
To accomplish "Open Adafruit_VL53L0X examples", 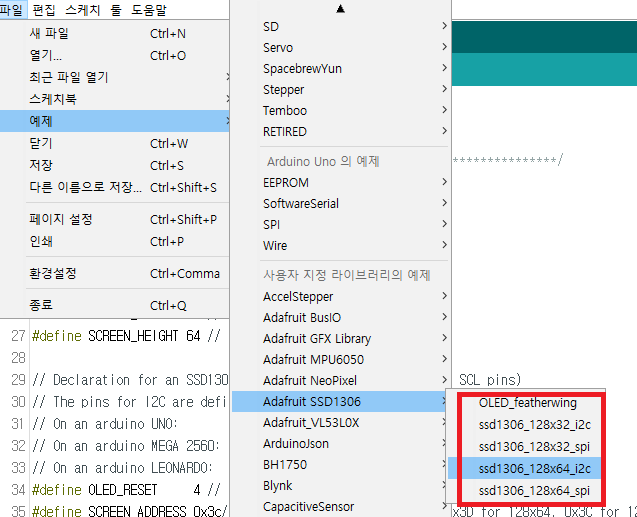I will click(340, 423).
